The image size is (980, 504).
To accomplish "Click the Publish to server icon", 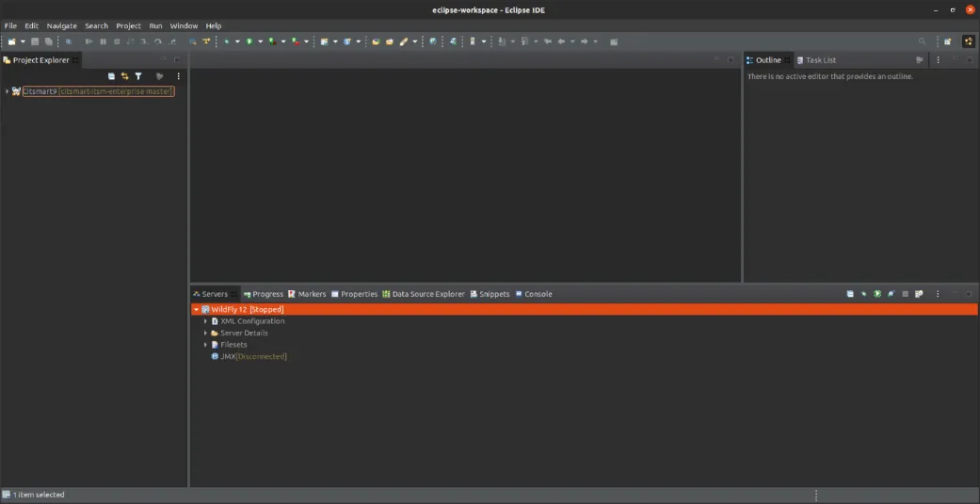I will [919, 294].
